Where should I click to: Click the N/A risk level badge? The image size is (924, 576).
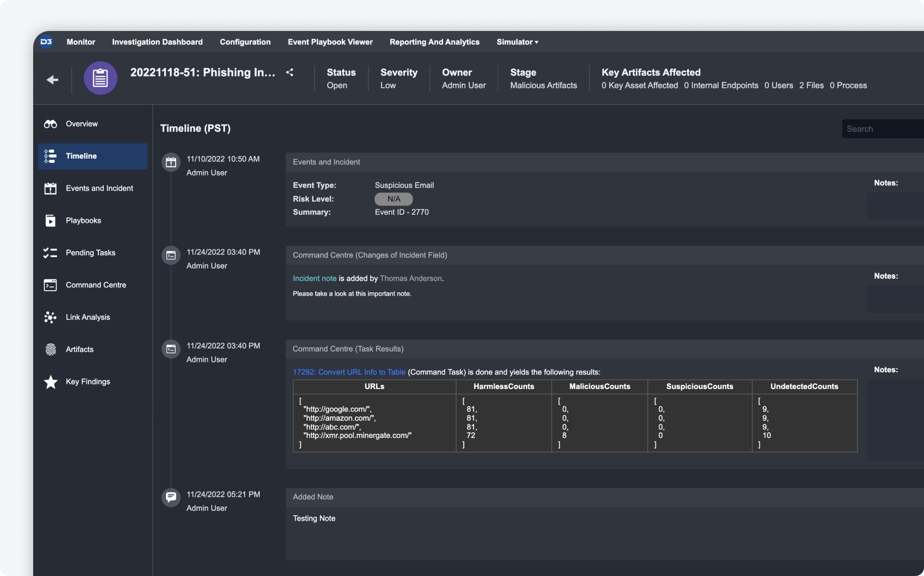coord(394,199)
